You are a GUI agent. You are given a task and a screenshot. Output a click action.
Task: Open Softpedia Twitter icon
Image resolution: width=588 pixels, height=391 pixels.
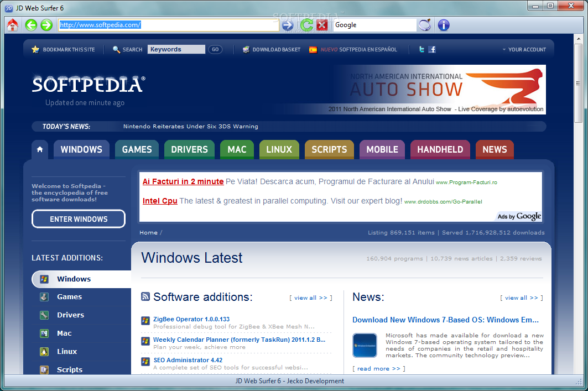point(422,49)
